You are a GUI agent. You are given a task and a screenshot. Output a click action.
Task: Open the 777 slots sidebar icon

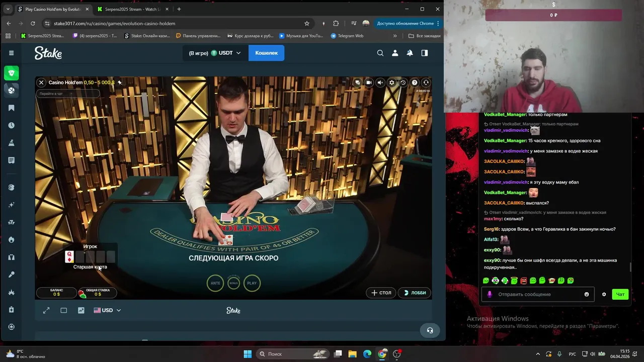[11, 222]
